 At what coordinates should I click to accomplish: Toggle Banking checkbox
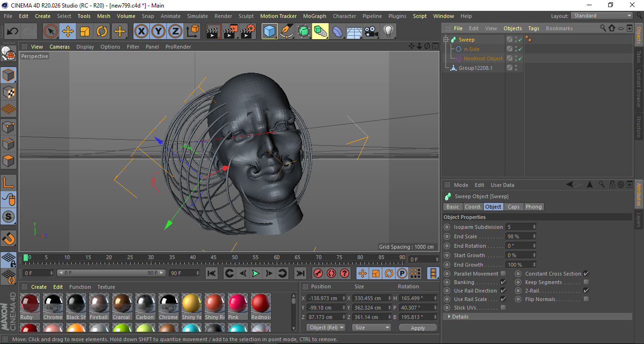click(x=503, y=282)
